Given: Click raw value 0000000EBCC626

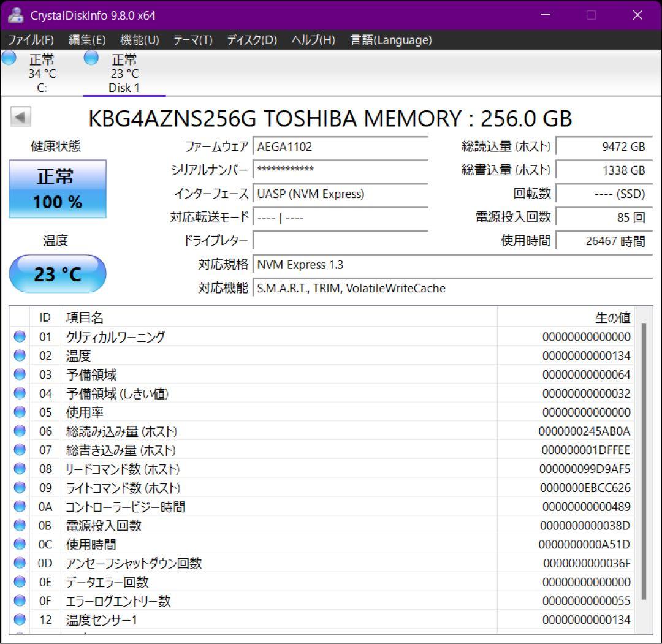Looking at the screenshot, I should [585, 488].
